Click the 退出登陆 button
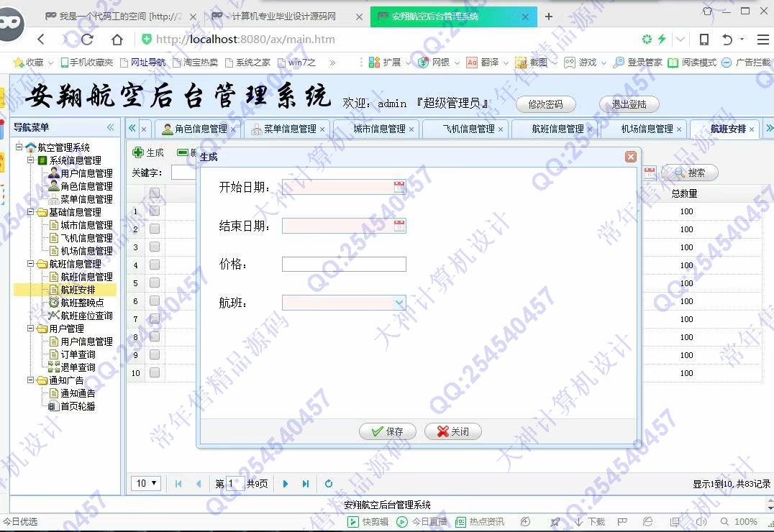The width and height of the screenshot is (774, 532). (629, 104)
